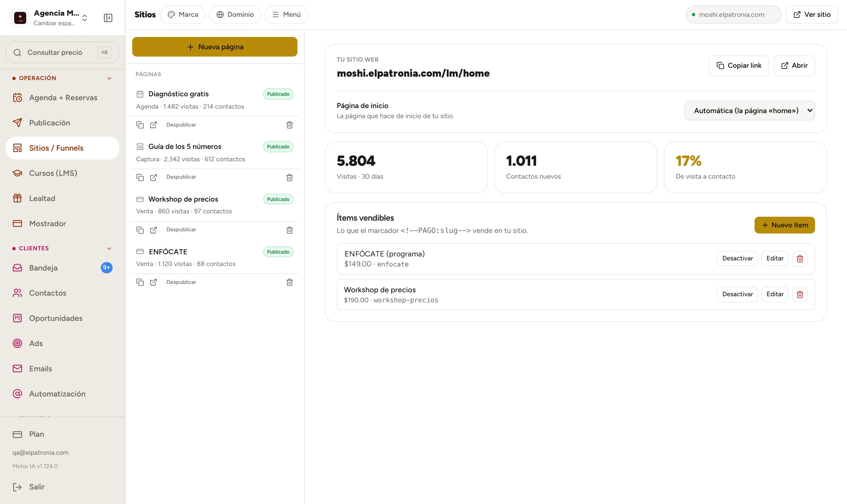Open the Página de inicio dropdown
The width and height of the screenshot is (847, 504).
(x=750, y=111)
